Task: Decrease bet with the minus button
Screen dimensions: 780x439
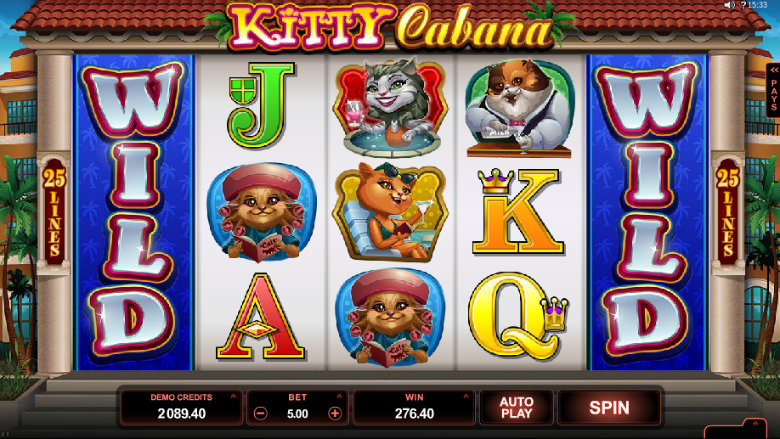Action: [x=260, y=413]
